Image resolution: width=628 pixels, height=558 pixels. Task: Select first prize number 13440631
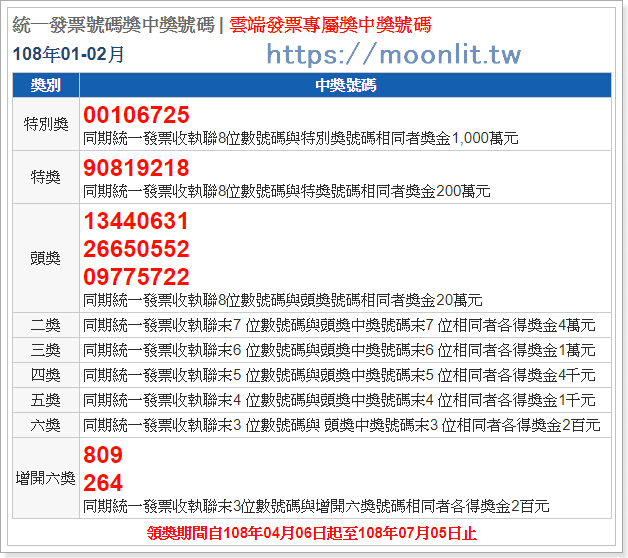coord(137,221)
